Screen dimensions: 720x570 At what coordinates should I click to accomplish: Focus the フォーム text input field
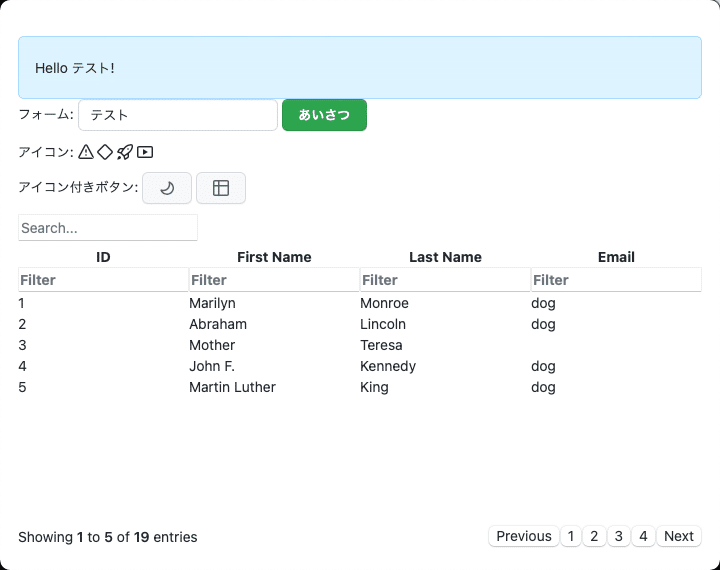(178, 115)
